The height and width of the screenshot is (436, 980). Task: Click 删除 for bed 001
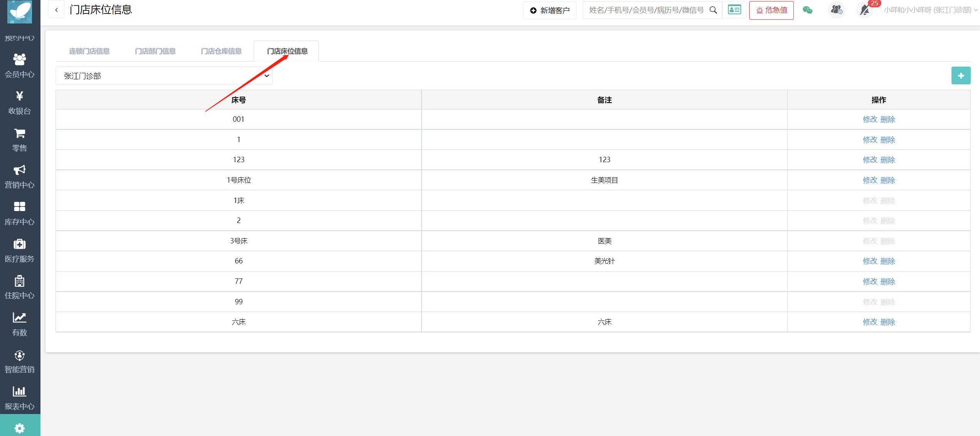[x=888, y=119]
